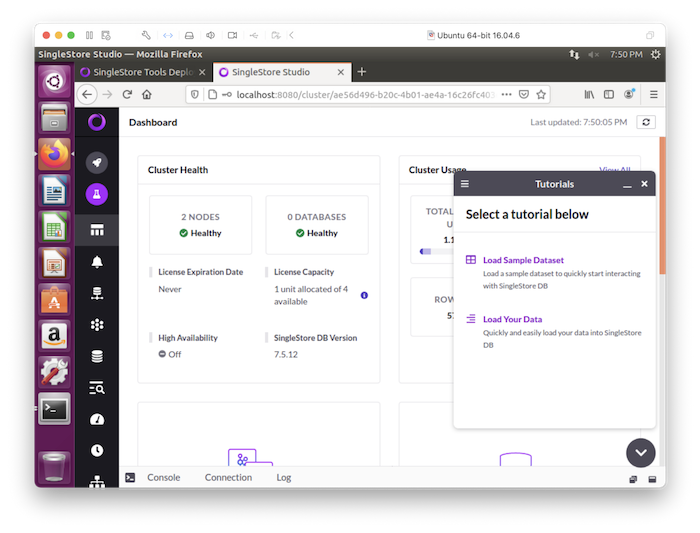Open the Connection tab

228,478
